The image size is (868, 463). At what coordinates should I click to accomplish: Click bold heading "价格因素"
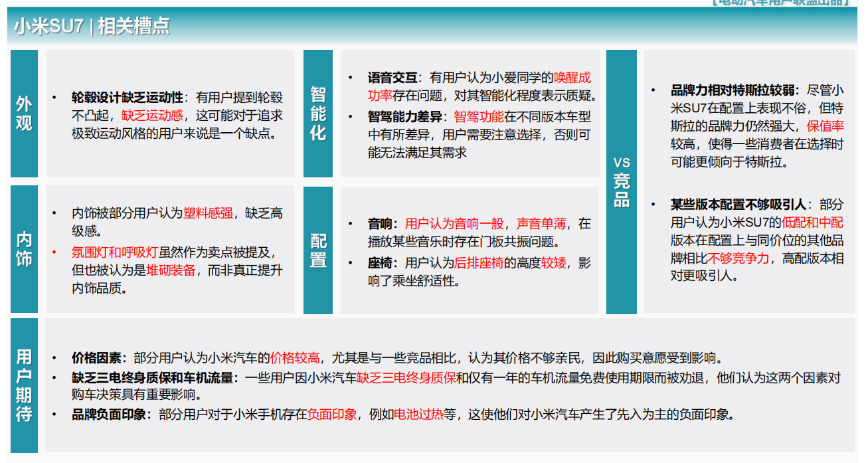pos(96,359)
